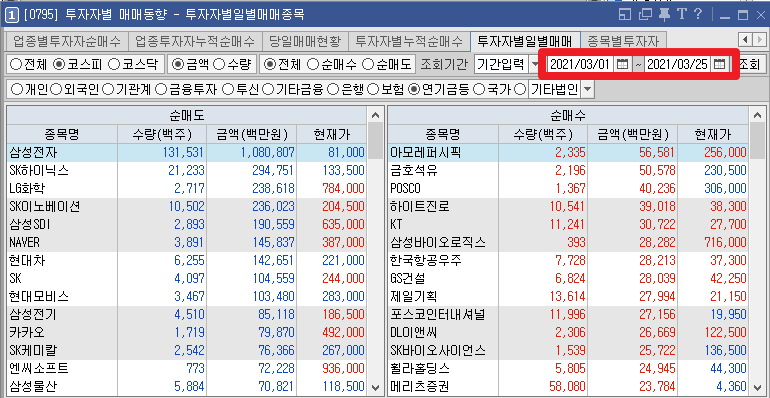This screenshot has width=770, height=398.
Task: Select the GS건설 row
Action: pos(568,279)
